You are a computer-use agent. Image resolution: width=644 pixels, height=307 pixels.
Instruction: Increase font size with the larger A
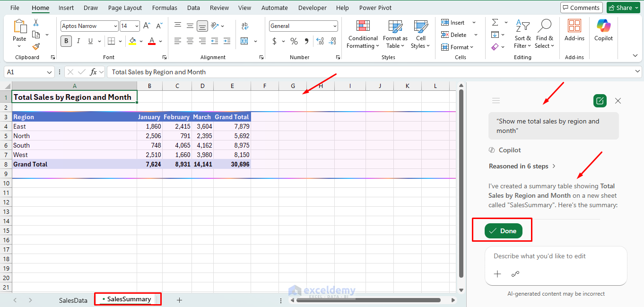[147, 26]
